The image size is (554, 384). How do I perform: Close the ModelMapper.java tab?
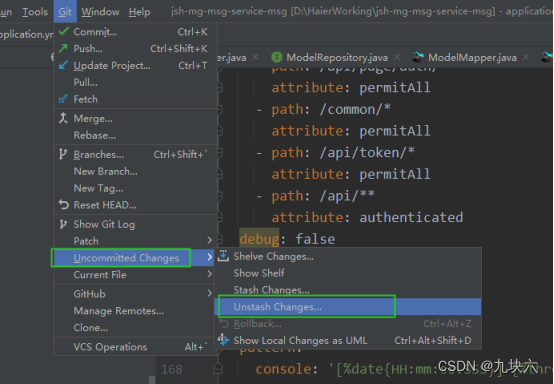point(526,57)
